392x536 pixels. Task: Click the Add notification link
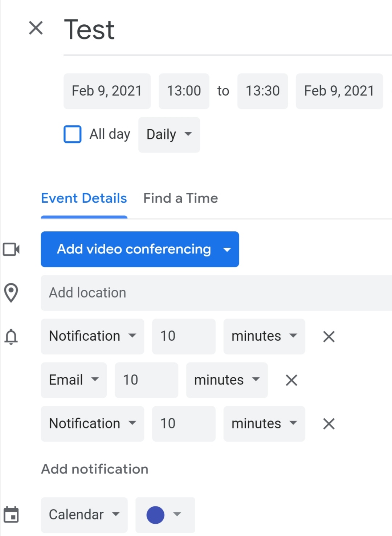pos(95,469)
